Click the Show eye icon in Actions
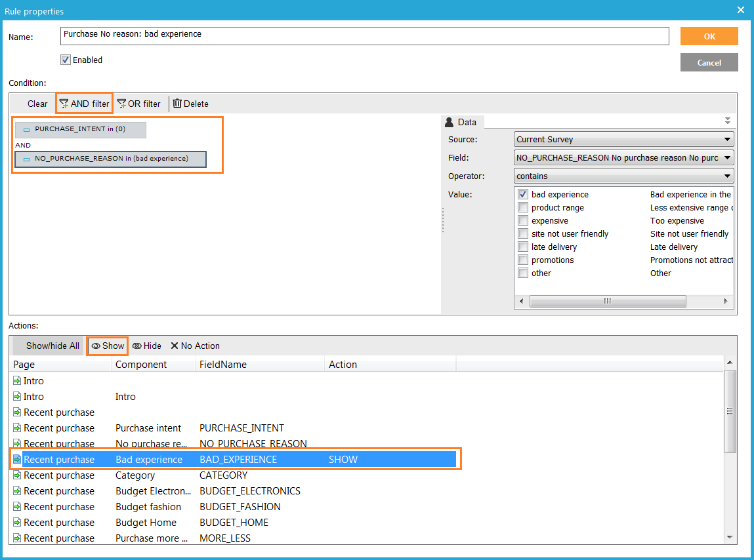 tap(96, 346)
